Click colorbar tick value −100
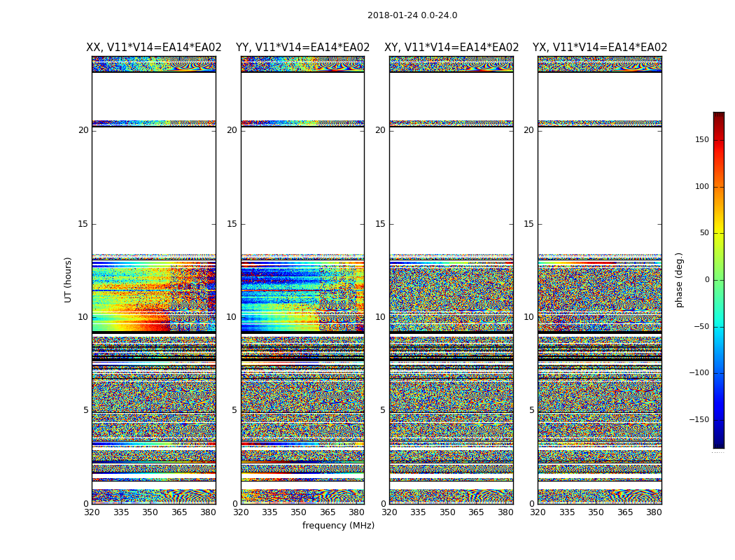This screenshot has width=735, height=560. (699, 372)
